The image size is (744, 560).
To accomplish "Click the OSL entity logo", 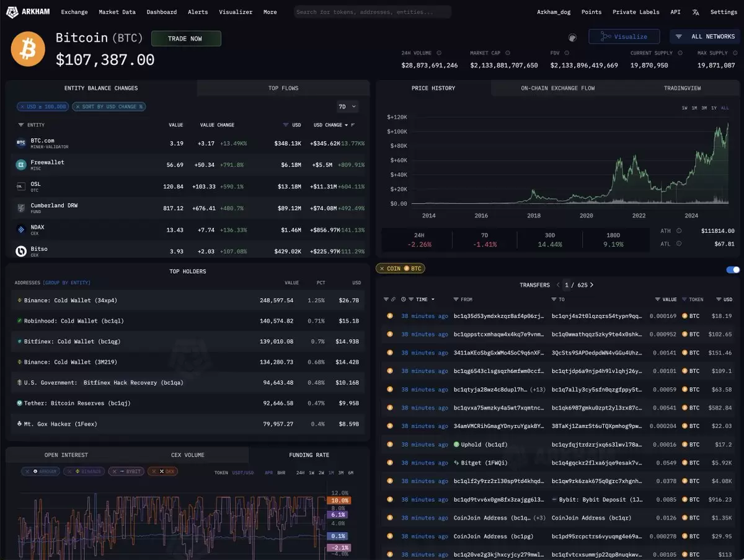I will (x=20, y=186).
